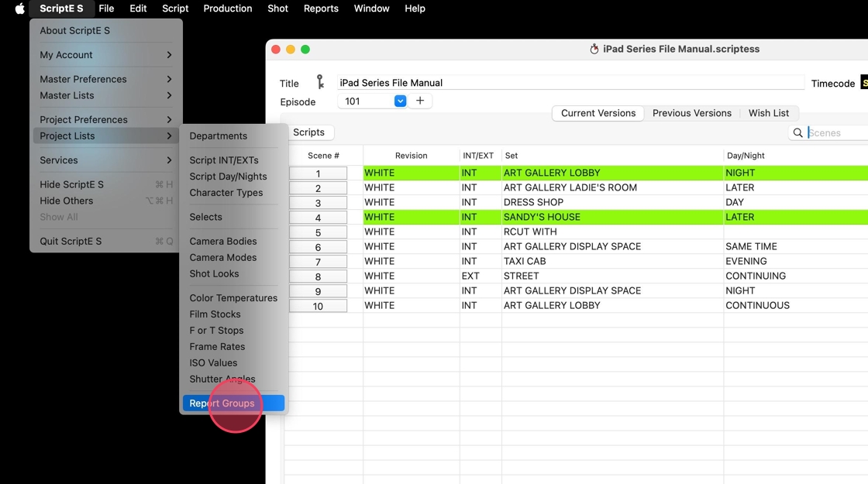
Task: Click into the Title text field
Action: 570,82
